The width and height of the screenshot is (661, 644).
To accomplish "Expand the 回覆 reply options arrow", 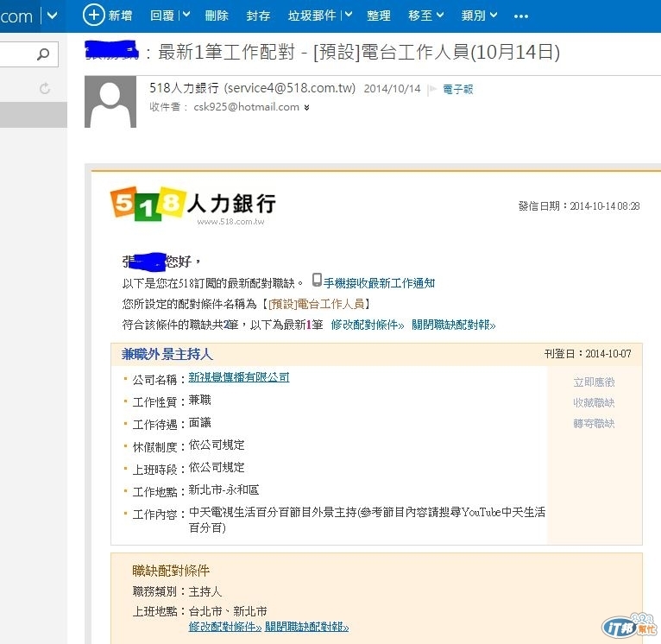I will pyautogui.click(x=186, y=16).
